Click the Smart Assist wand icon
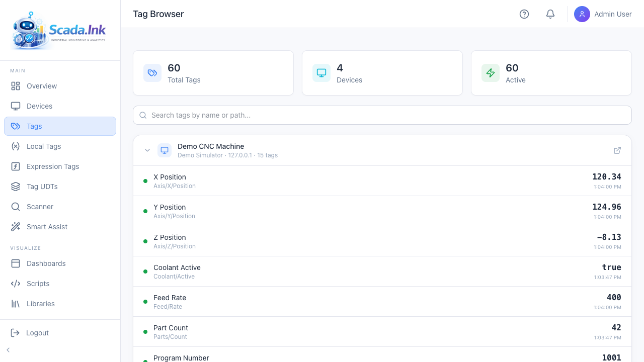Screen dimensions: 644x362 pos(16,227)
